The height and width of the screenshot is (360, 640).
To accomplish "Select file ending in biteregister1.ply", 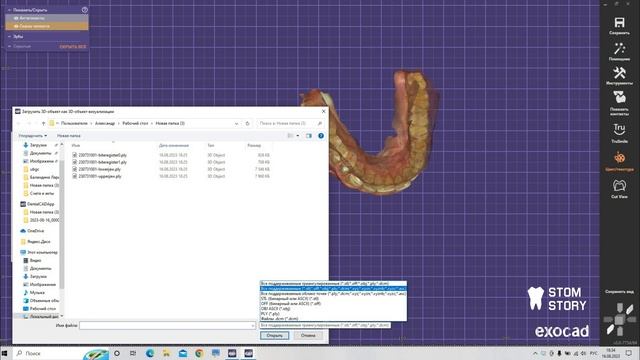I will point(102,162).
